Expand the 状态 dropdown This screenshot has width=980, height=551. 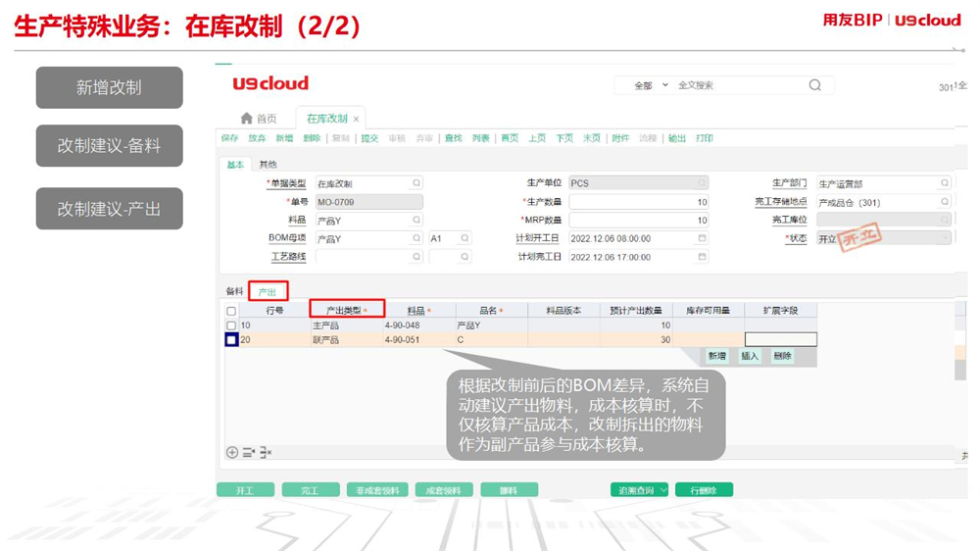945,238
